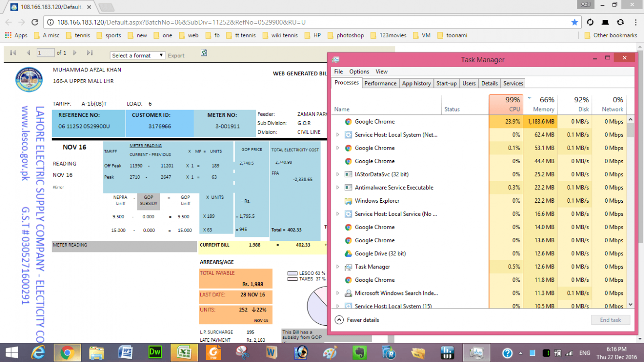Switch to the App history tab
Image resolution: width=644 pixels, height=362 pixels.
coord(416,83)
